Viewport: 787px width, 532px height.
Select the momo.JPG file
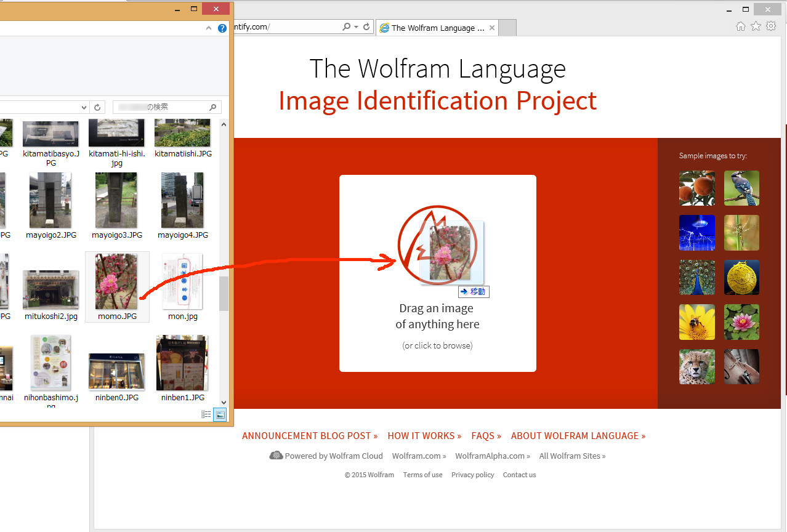117,287
